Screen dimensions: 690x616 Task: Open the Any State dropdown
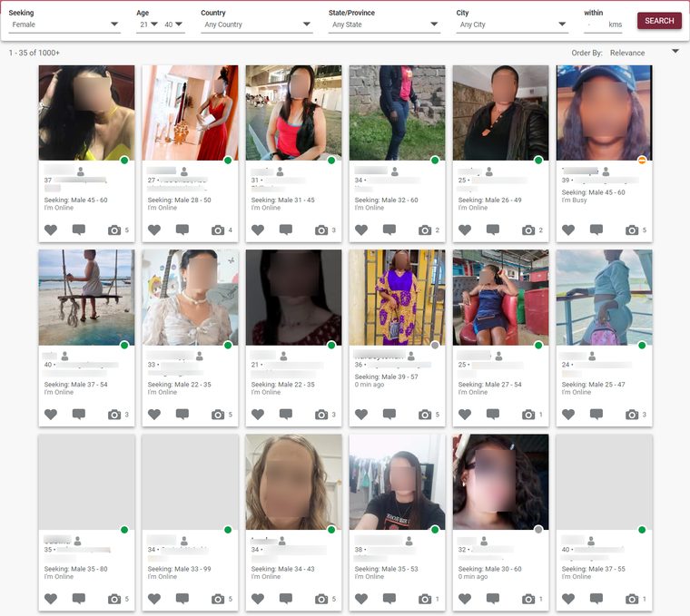coord(384,24)
